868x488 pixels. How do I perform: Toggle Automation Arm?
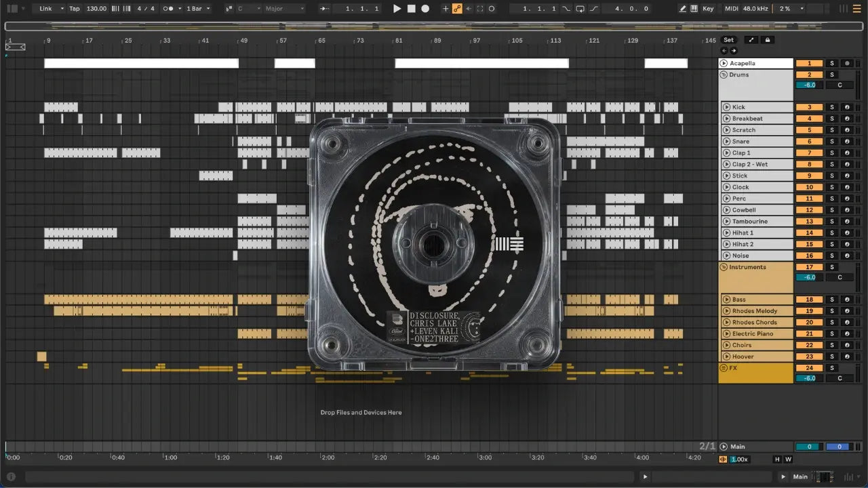click(457, 9)
